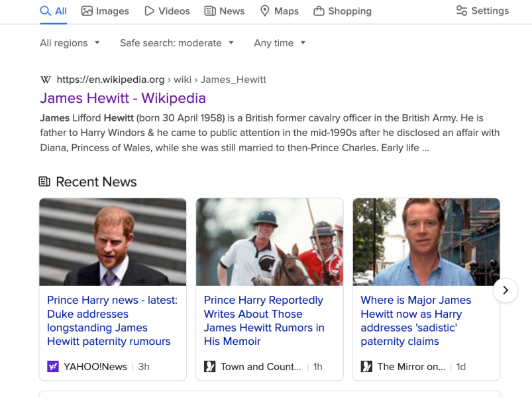The height and width of the screenshot is (398, 532).
Task: Click the Wikipedia favicon beside the URL
Action: [x=46, y=80]
